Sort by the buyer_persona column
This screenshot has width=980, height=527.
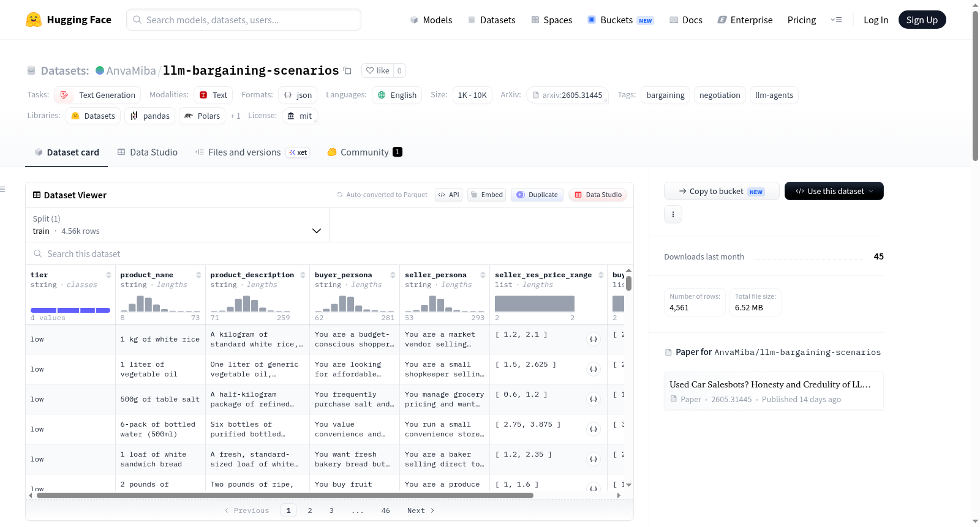click(393, 275)
